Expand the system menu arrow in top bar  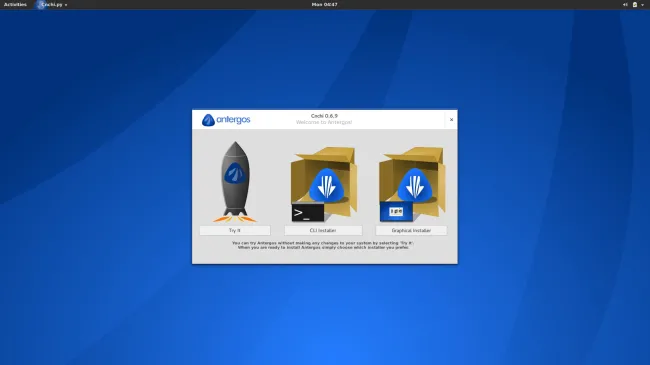[643, 5]
